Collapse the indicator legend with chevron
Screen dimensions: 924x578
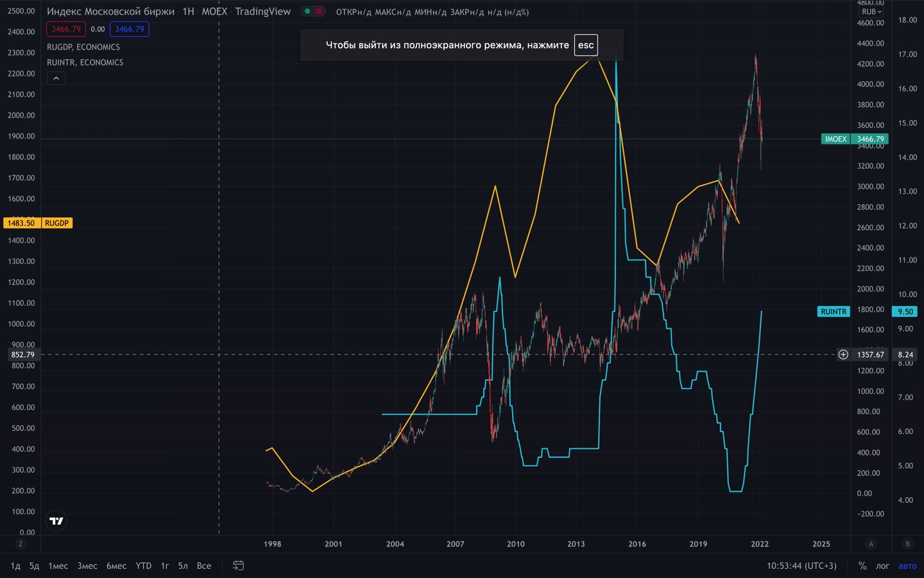(56, 78)
